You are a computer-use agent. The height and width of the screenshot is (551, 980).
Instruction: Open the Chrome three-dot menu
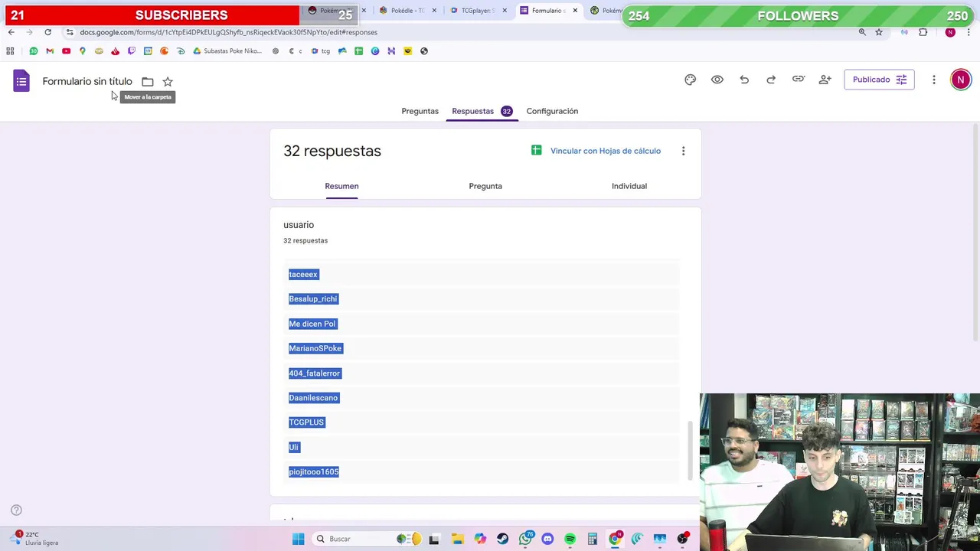click(x=969, y=32)
